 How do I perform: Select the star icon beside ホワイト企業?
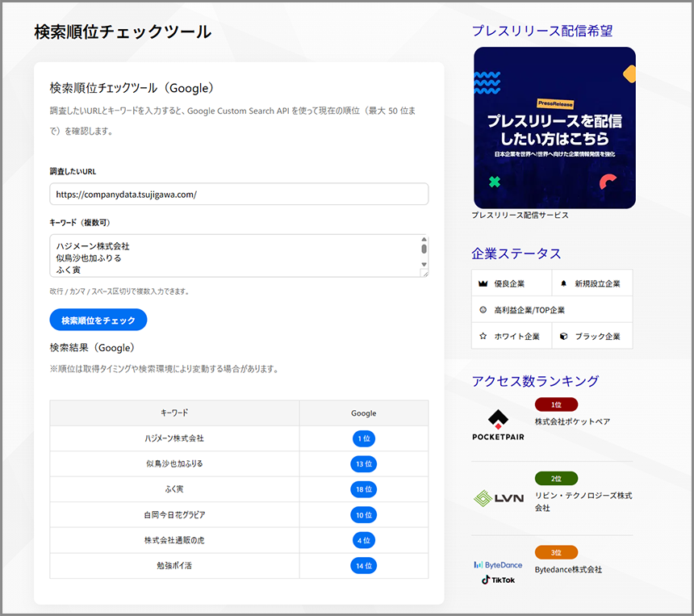click(x=485, y=336)
